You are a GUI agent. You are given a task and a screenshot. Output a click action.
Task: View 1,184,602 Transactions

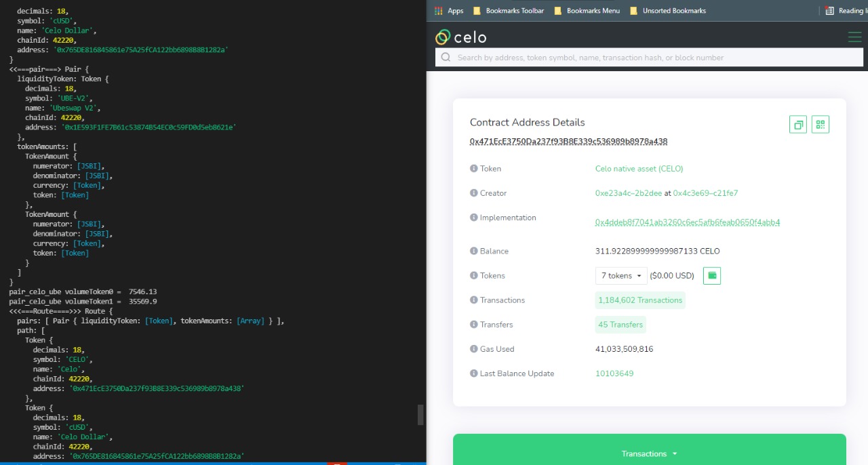click(640, 300)
